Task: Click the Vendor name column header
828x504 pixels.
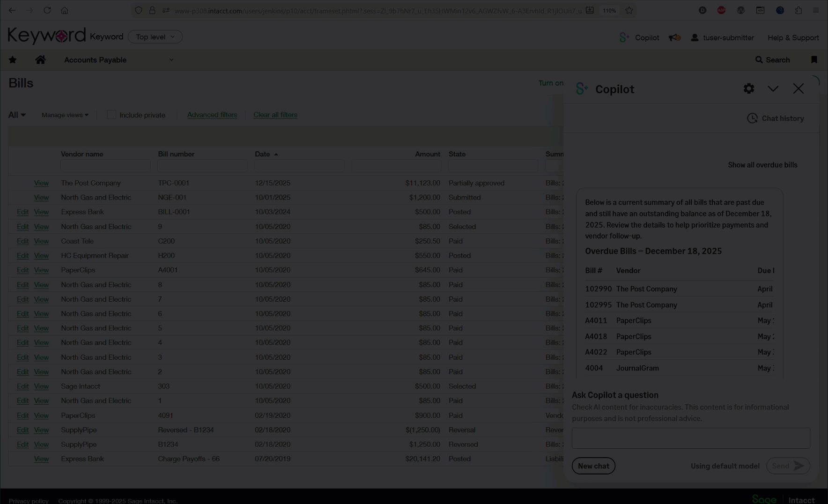Action: [x=82, y=154]
